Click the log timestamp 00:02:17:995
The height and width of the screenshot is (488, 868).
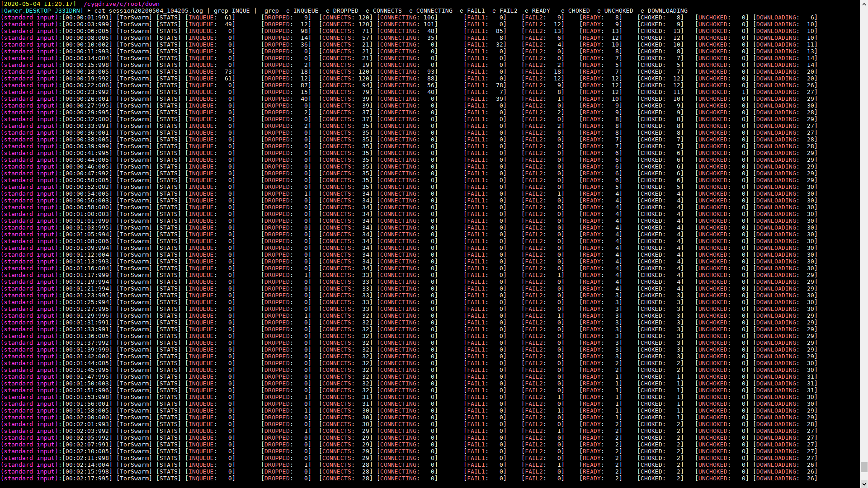coord(87,479)
